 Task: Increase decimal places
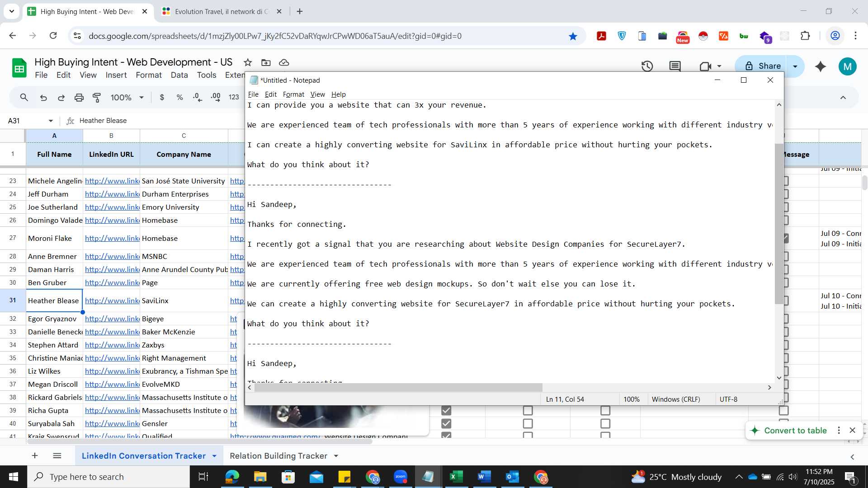(216, 97)
